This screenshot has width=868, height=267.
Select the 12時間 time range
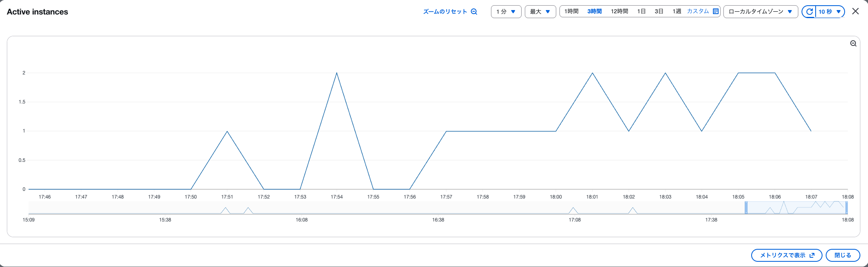pos(619,11)
